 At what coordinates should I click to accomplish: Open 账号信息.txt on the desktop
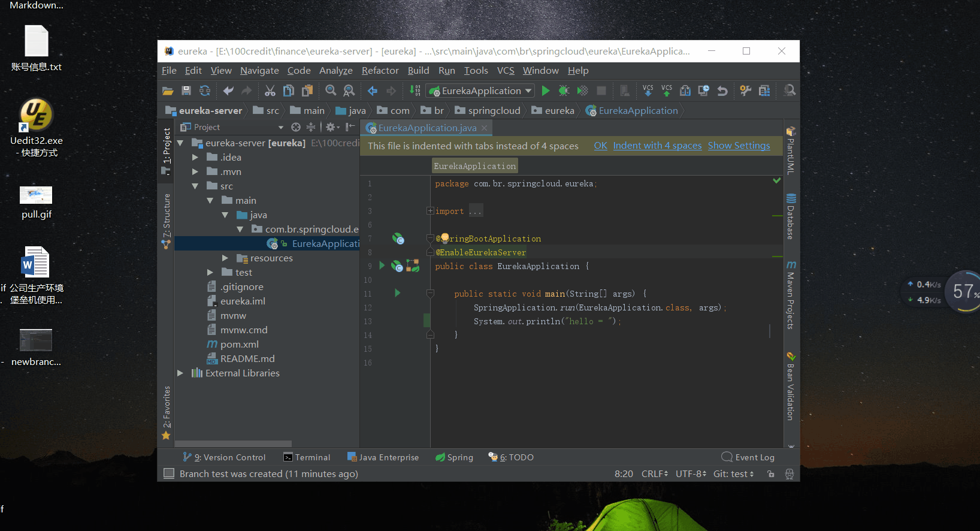(36, 49)
